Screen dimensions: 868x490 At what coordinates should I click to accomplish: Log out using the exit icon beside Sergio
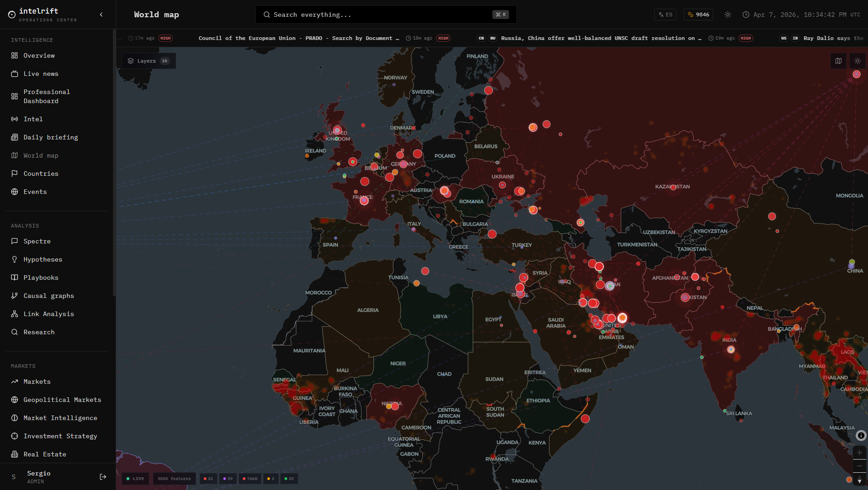pos(103,477)
